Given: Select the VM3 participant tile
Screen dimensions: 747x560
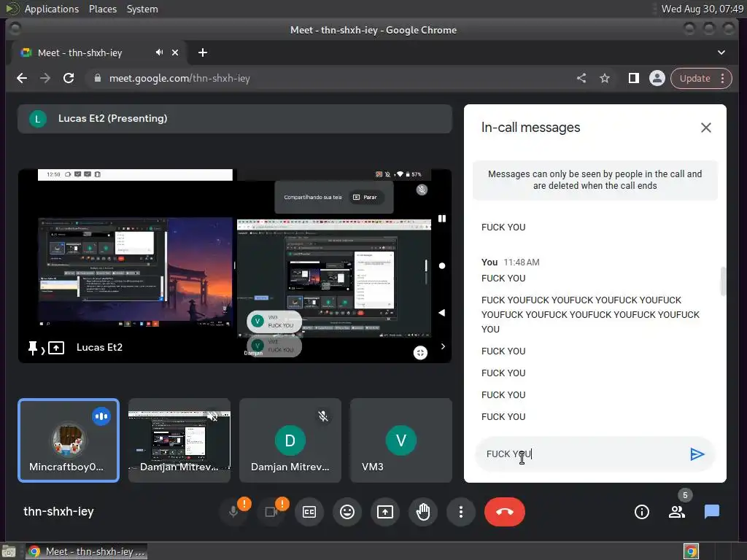Looking at the screenshot, I should [x=401, y=440].
